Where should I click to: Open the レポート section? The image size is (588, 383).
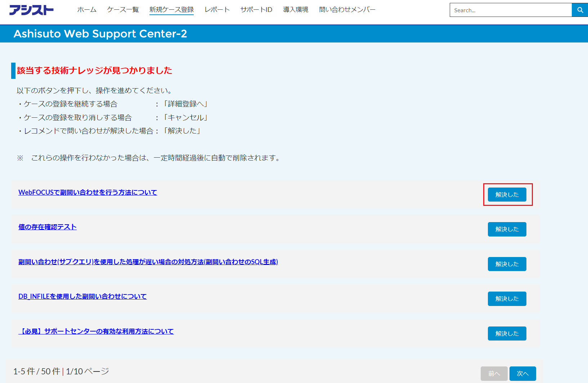217,10
